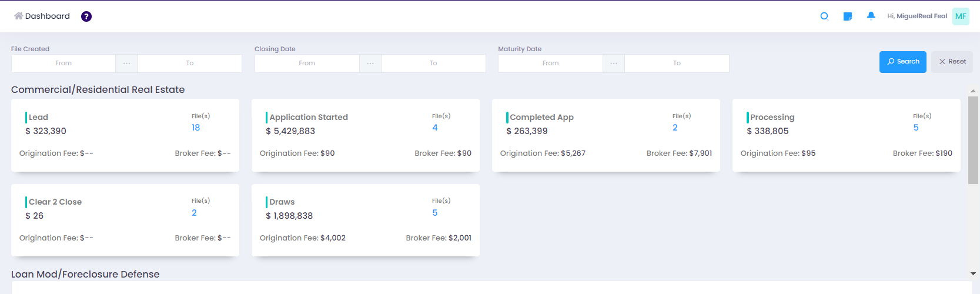
Task: Click the Reset button
Action: [x=952, y=62]
